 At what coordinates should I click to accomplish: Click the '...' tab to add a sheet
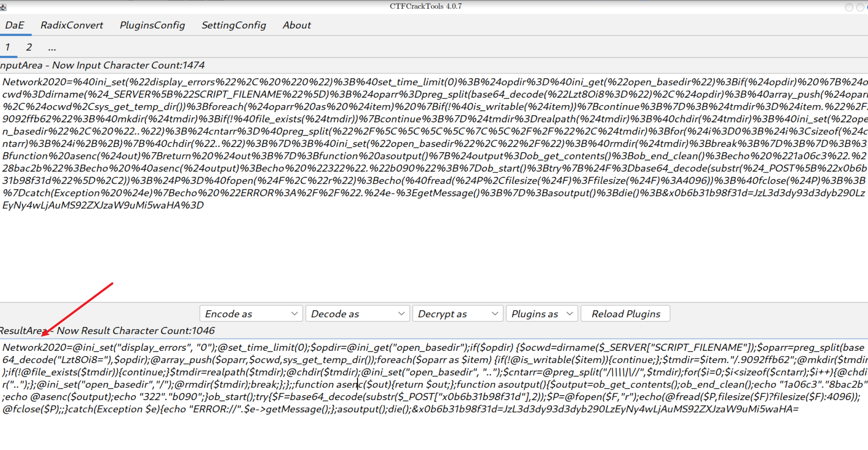pos(52,47)
